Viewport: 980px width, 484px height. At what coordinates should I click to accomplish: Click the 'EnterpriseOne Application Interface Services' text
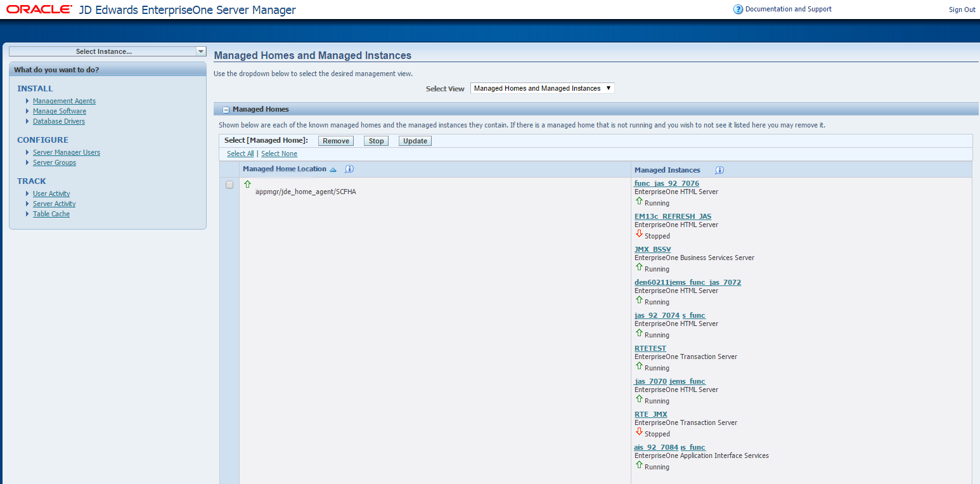[x=702, y=455]
